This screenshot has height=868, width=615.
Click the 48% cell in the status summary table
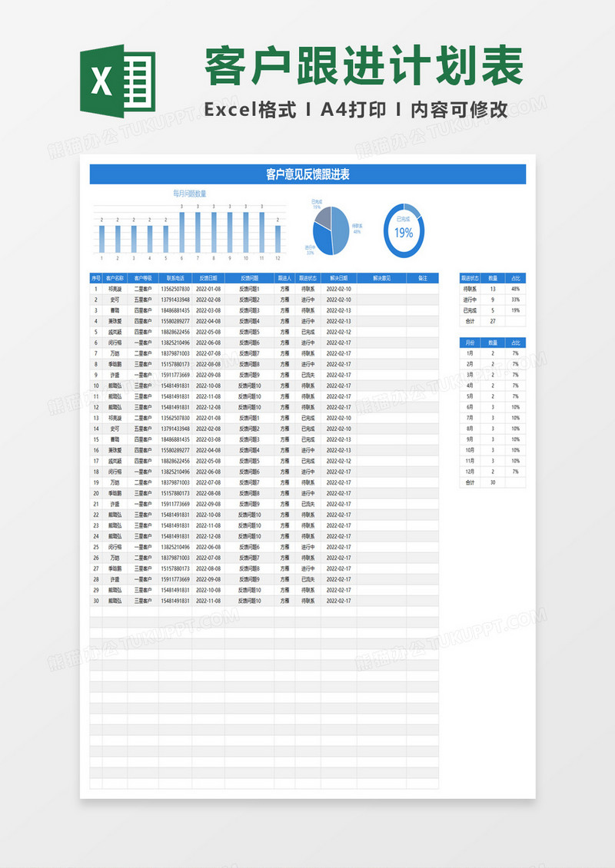click(515, 289)
